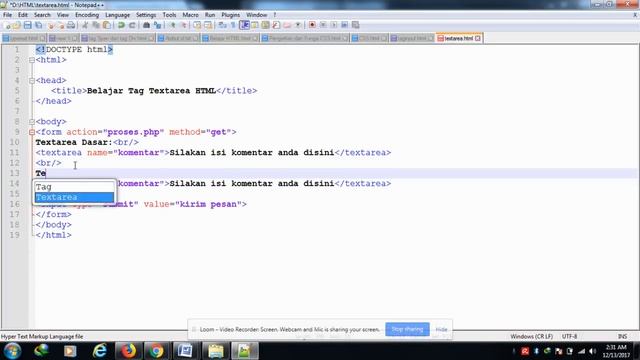Toggle the Show All Characters icon
640x360 pixels.
(233, 25)
